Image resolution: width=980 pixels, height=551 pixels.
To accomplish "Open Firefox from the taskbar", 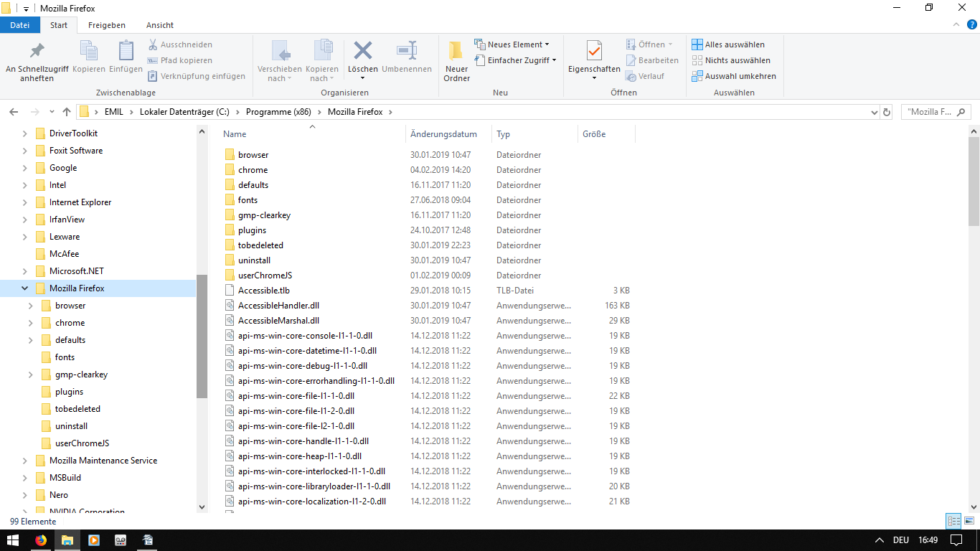I will tap(41, 540).
